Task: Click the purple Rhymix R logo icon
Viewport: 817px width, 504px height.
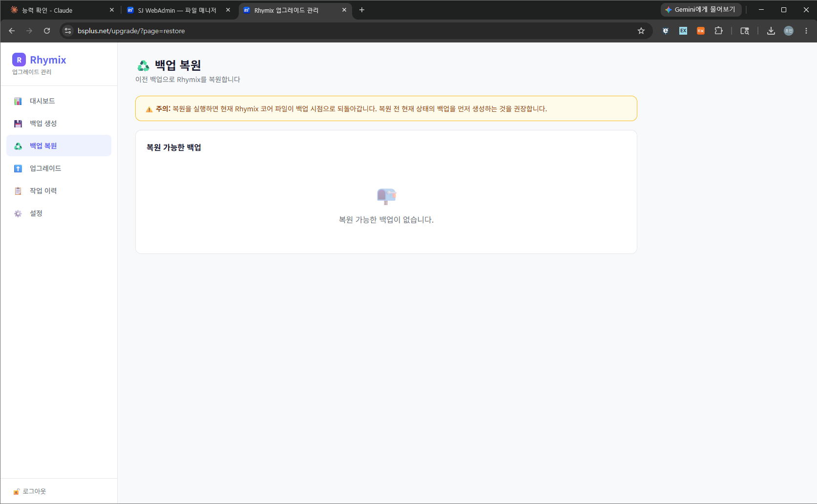Action: 19,60
